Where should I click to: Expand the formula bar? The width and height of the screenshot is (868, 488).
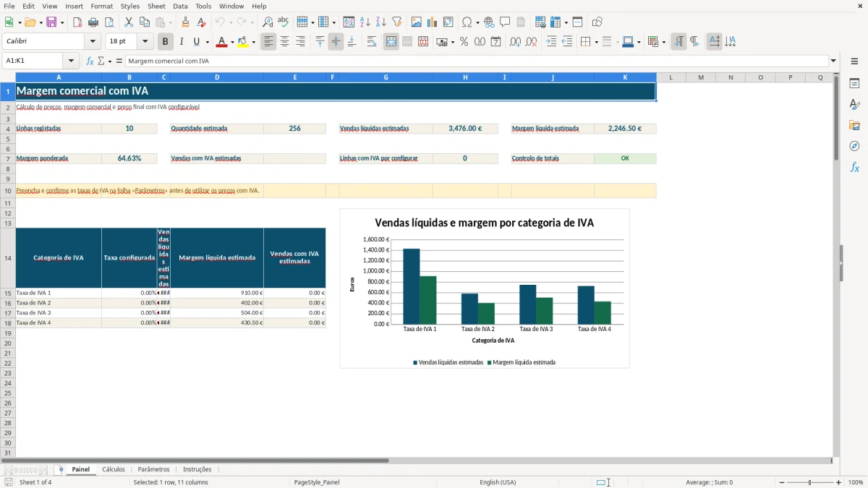coord(833,61)
